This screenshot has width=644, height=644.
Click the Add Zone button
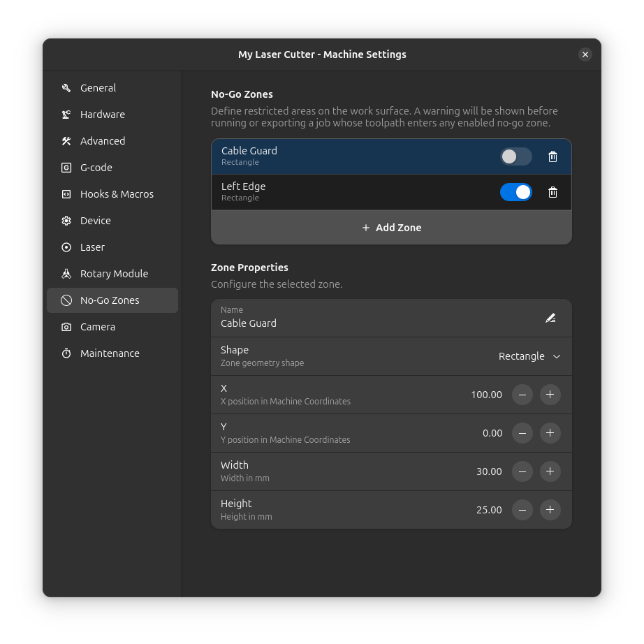click(x=391, y=228)
